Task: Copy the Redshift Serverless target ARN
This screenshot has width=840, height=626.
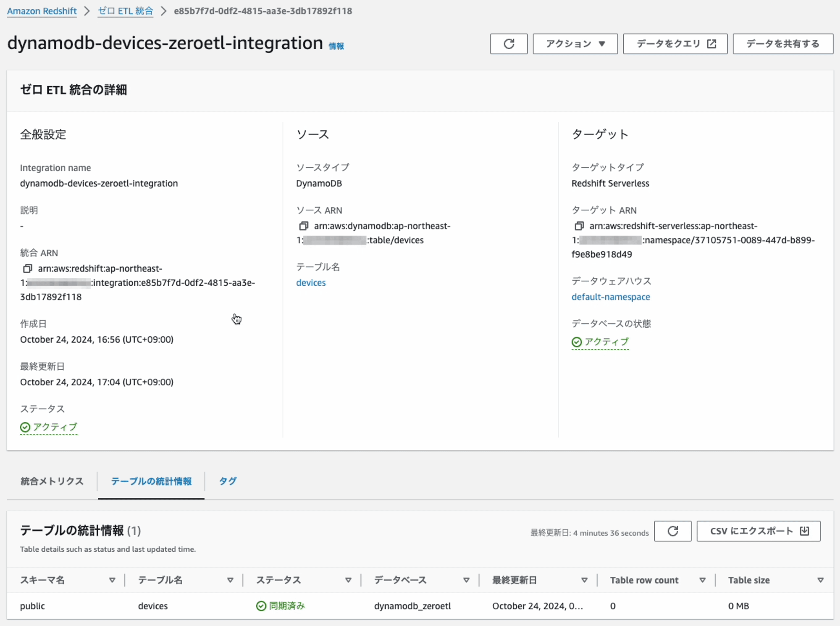Action: click(x=579, y=226)
